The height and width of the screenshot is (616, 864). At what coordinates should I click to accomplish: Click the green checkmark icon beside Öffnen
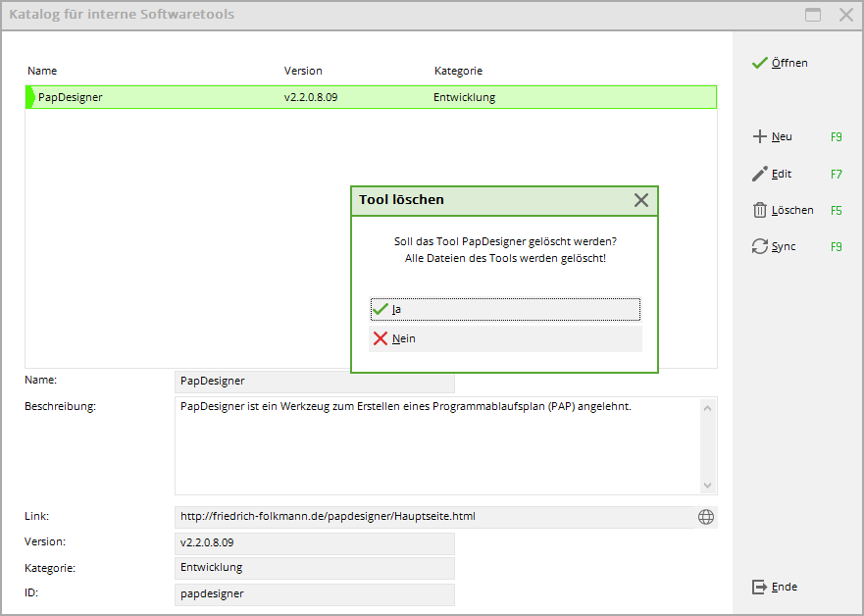[x=759, y=63]
